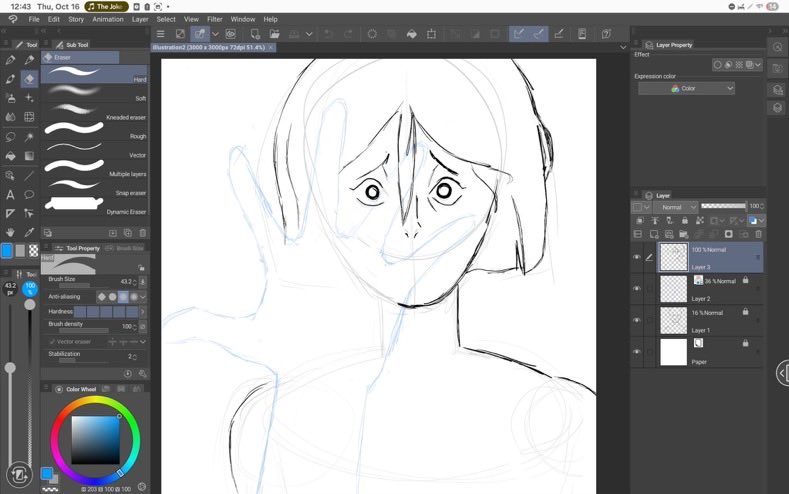Click the Delete layer trash icon
Viewport: 789px width, 494px height.
coord(758,234)
